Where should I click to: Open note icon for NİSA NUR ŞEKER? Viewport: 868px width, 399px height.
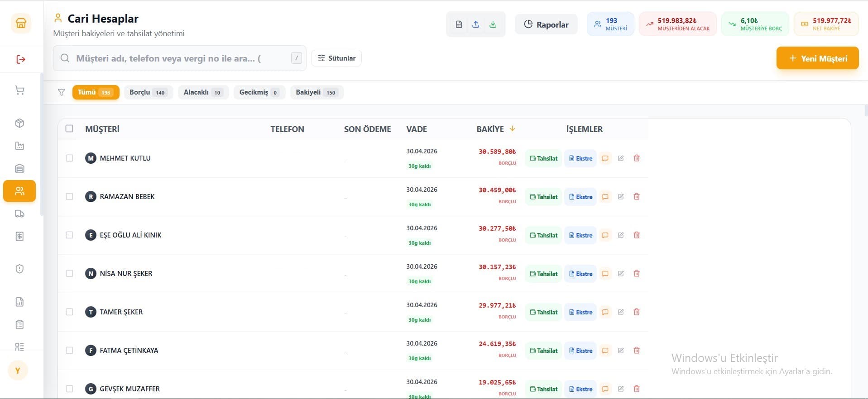pyautogui.click(x=605, y=274)
